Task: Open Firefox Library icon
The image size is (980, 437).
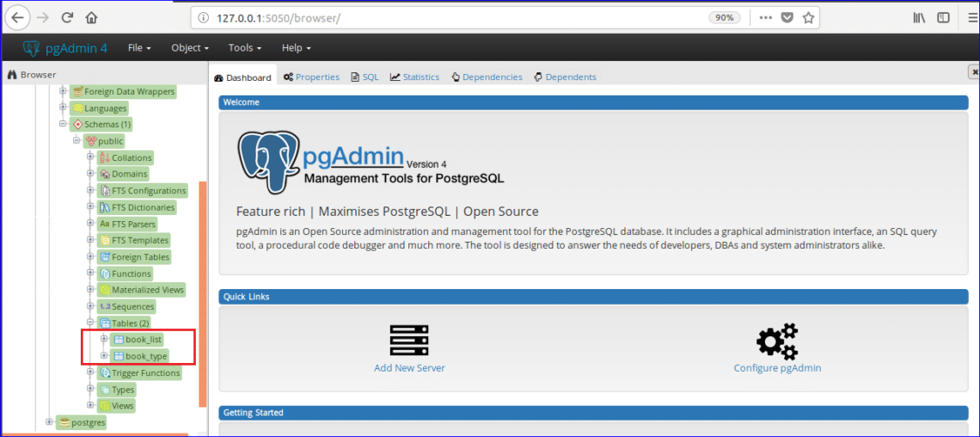Action: (919, 17)
